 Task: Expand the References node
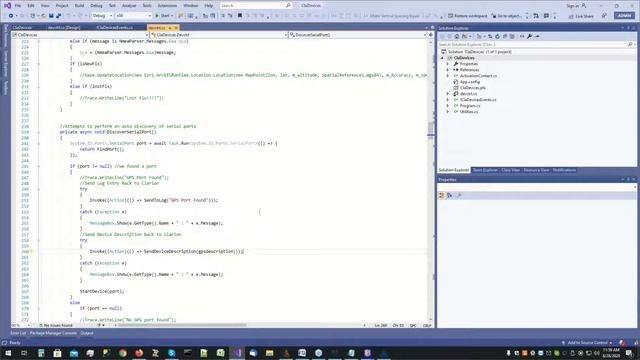pyautogui.click(x=447, y=70)
